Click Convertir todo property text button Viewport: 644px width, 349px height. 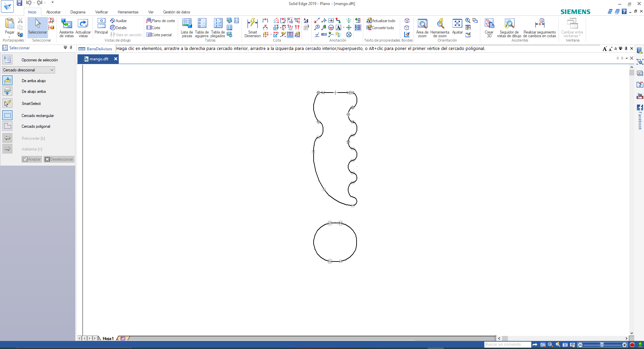point(380,28)
